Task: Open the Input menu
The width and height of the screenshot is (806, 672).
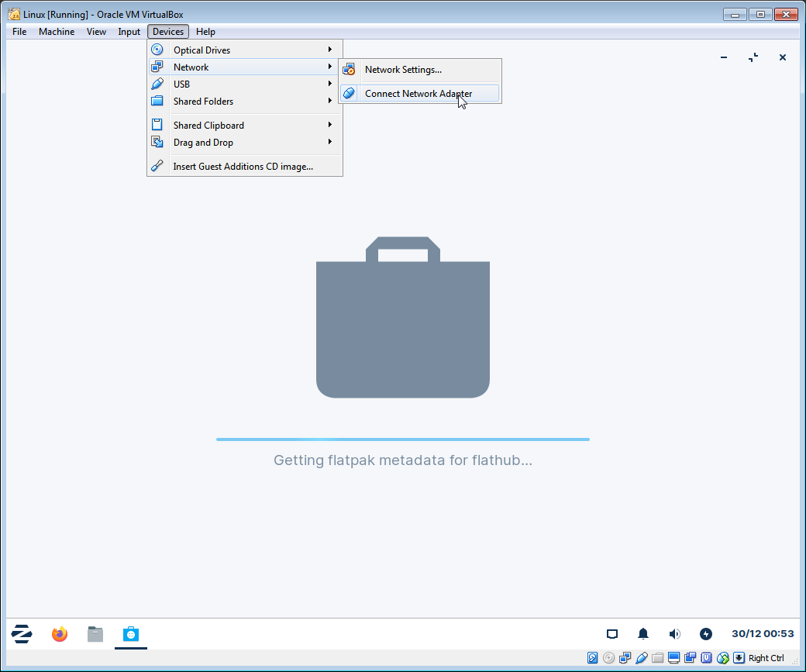Action: (x=129, y=31)
